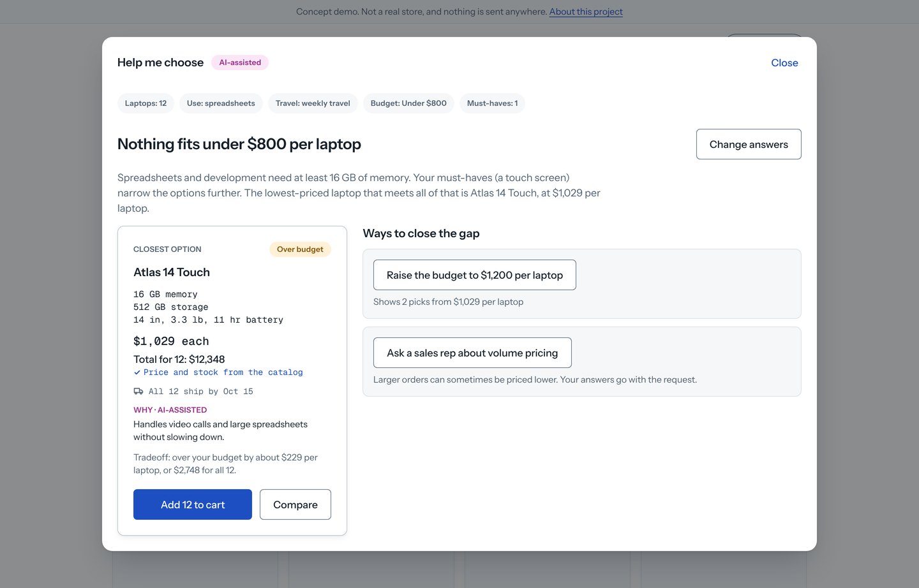Ask a sales rep about volume pricing
The width and height of the screenshot is (919, 588).
472,353
